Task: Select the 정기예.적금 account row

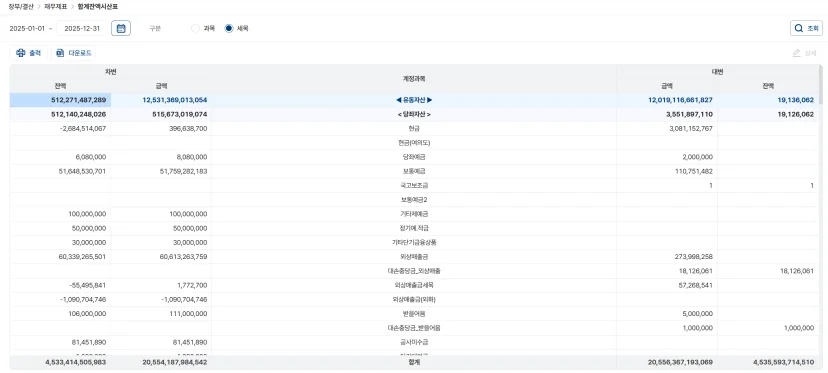Action: [x=414, y=228]
